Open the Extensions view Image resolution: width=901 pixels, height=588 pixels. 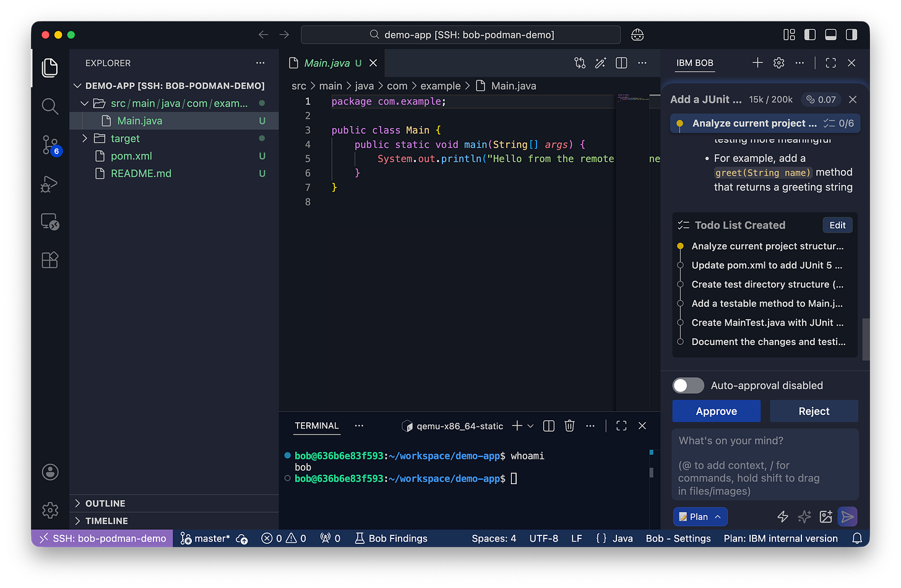pyautogui.click(x=50, y=260)
